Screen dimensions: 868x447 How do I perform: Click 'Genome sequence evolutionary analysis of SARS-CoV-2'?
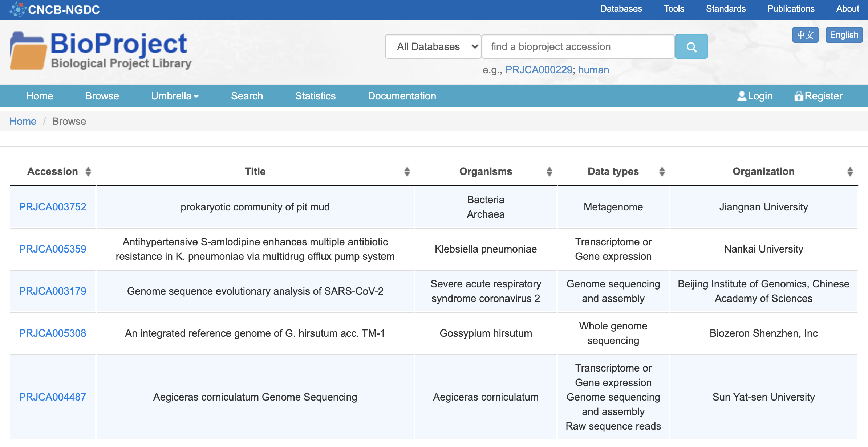point(255,291)
